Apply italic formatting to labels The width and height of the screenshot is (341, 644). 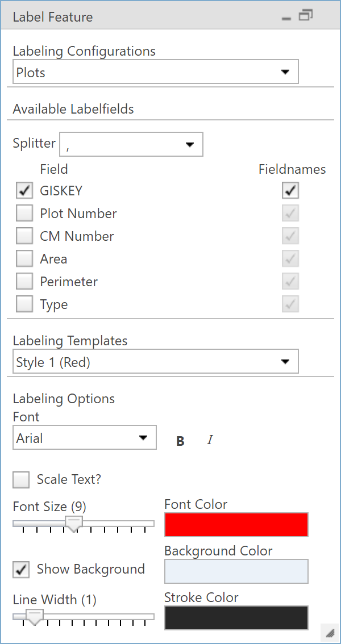(x=210, y=440)
